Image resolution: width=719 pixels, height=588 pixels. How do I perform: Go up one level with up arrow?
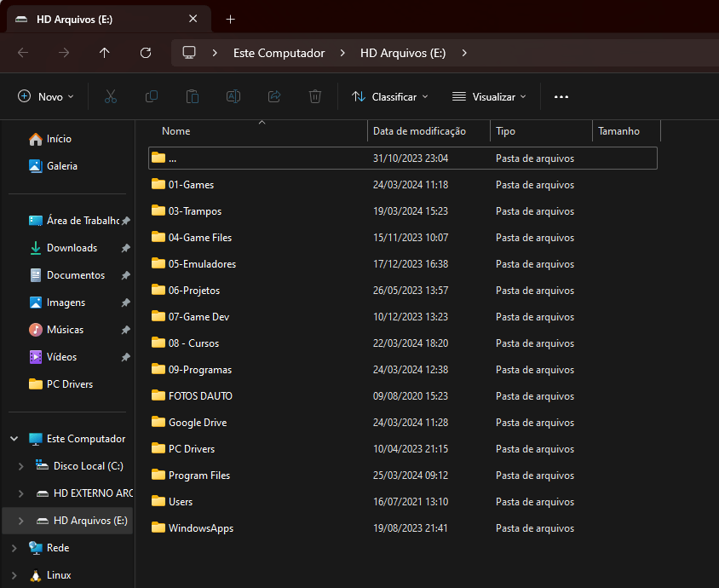[105, 53]
